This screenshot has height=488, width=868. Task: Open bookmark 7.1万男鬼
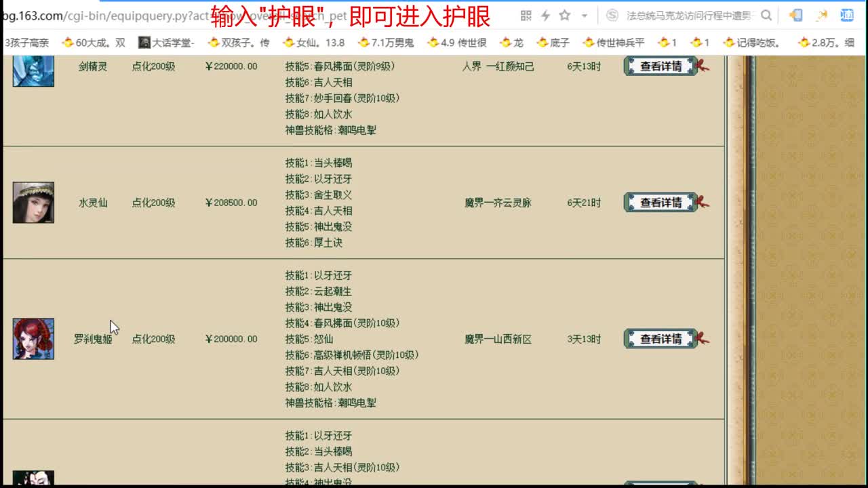(x=386, y=43)
